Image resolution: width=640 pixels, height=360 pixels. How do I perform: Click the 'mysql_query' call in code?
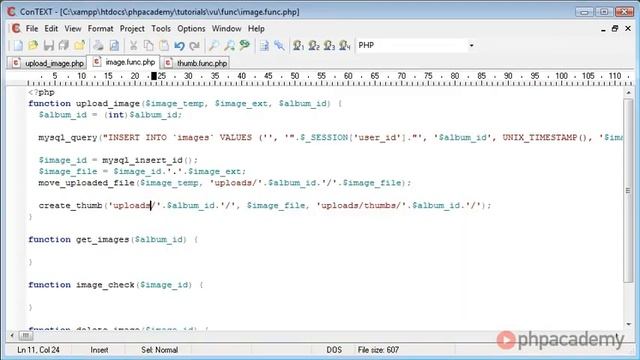click(68, 138)
